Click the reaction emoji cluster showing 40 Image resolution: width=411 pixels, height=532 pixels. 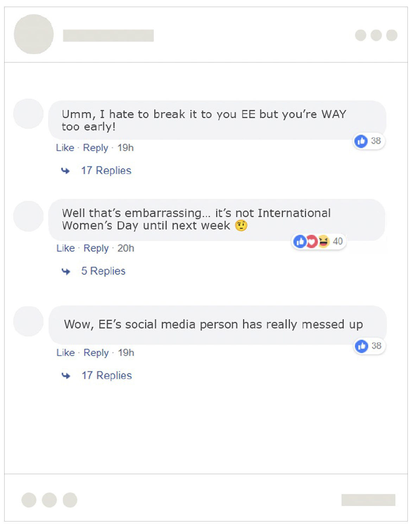[x=311, y=241]
